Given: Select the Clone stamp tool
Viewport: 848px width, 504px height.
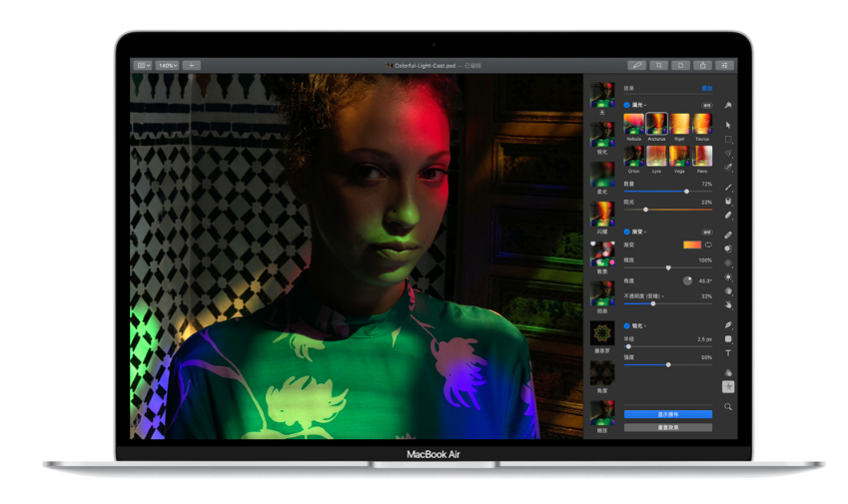Looking at the screenshot, I should (x=728, y=249).
